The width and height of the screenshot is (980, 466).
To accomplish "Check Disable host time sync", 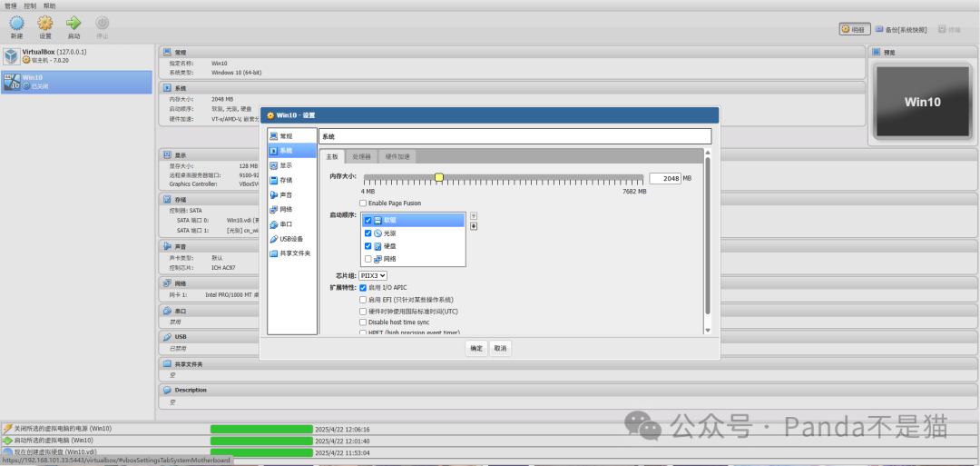I will click(x=363, y=322).
